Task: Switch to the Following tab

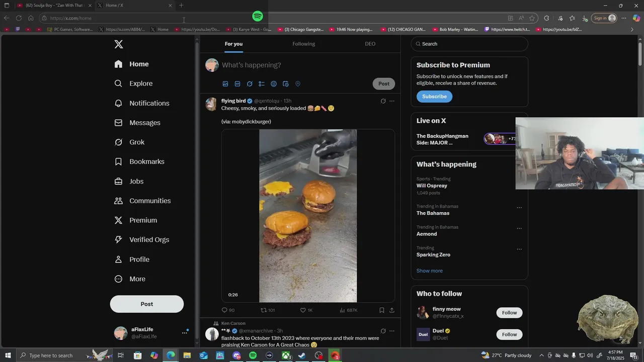Action: 304,44
